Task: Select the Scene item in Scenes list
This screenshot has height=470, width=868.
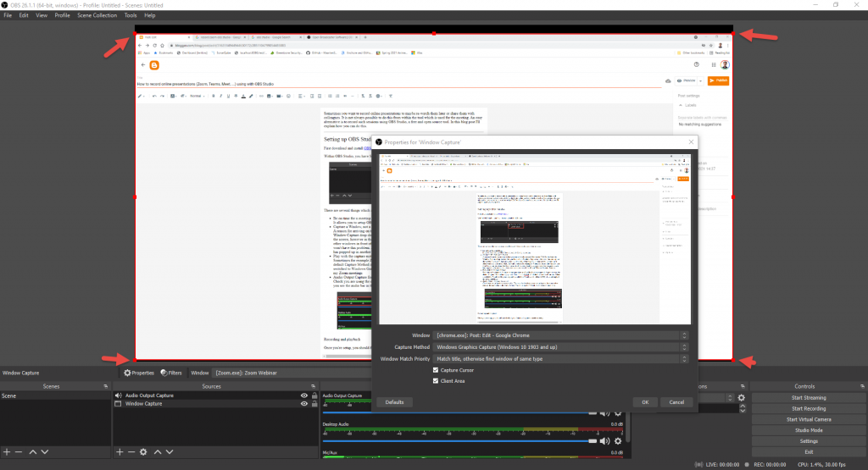Action: point(55,396)
